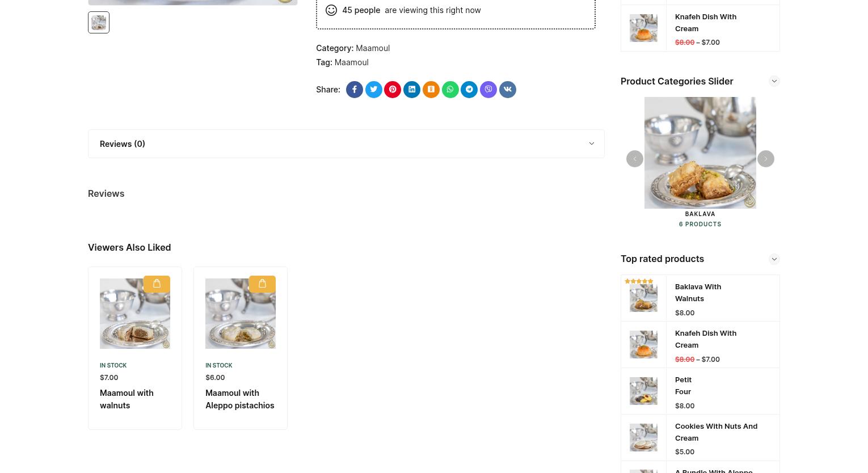Share product on LinkedIn
The width and height of the screenshot is (868, 473).
point(412,90)
